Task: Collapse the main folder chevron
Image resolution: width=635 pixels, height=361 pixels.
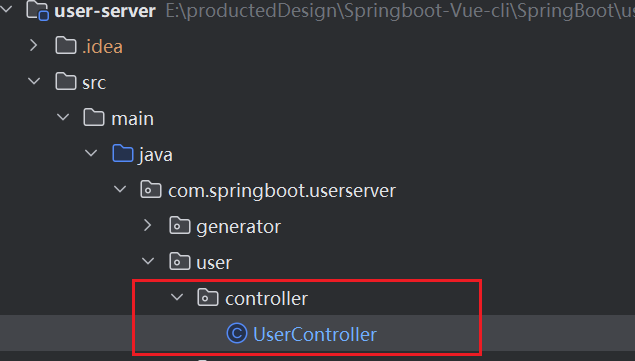Action: [63, 117]
